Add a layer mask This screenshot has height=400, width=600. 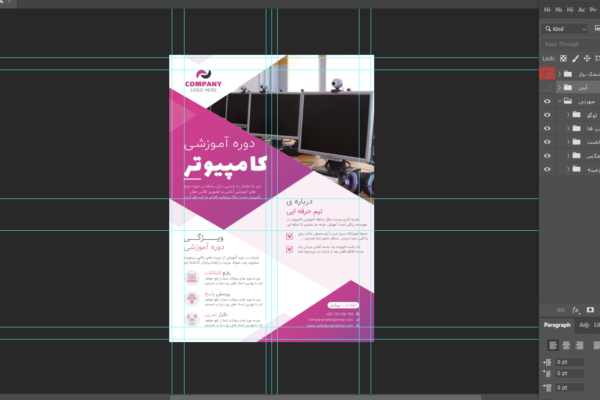[x=590, y=310]
